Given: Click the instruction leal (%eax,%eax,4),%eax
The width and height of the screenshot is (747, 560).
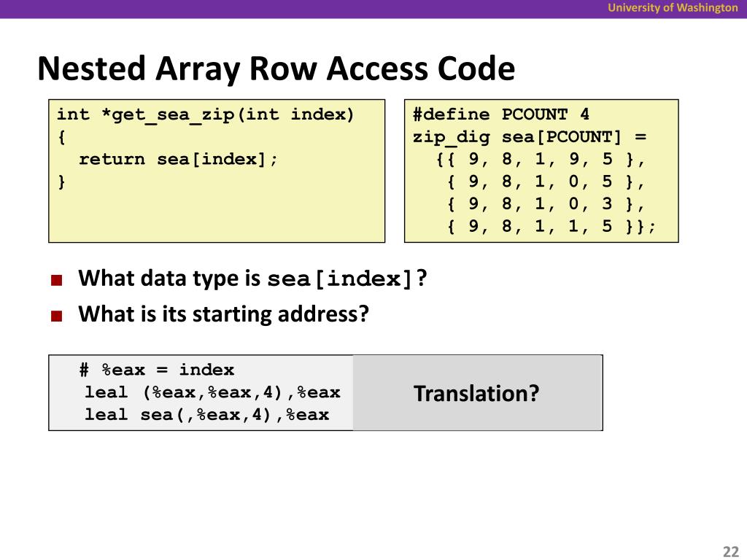Looking at the screenshot, I should pos(212,392).
